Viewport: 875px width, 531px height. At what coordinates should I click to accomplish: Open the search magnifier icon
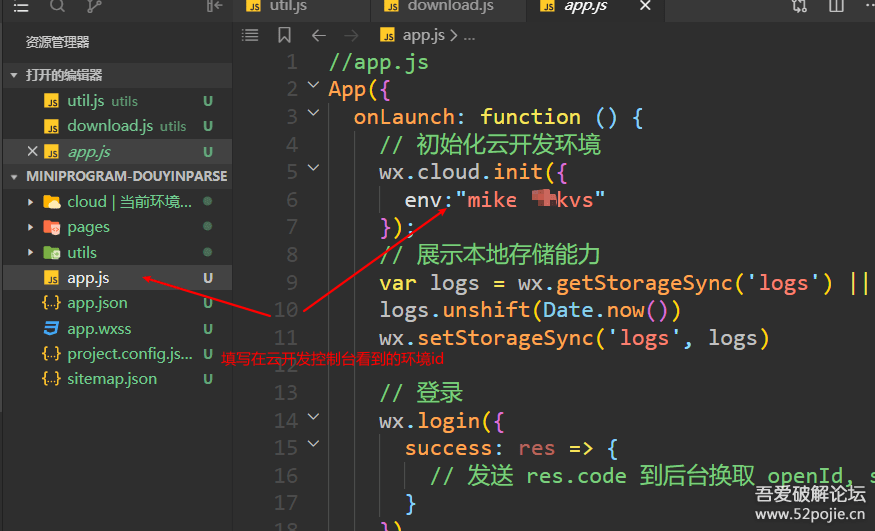57,6
